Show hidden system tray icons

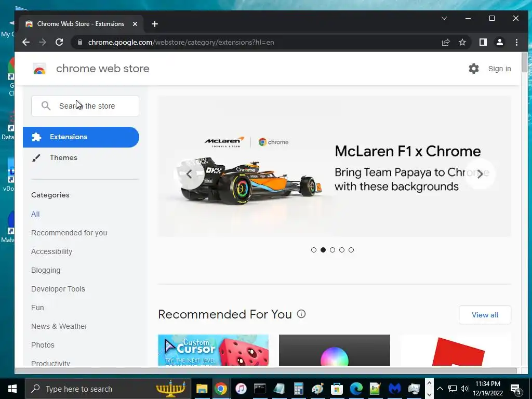(x=440, y=389)
